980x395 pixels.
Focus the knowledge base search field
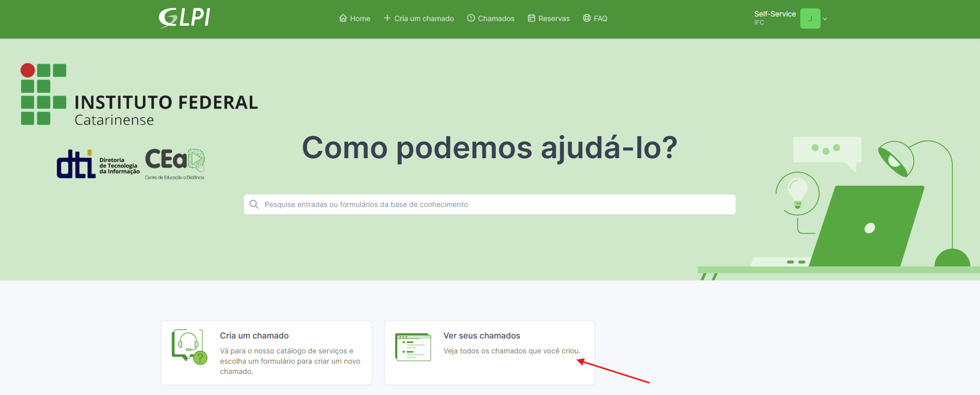(x=490, y=204)
